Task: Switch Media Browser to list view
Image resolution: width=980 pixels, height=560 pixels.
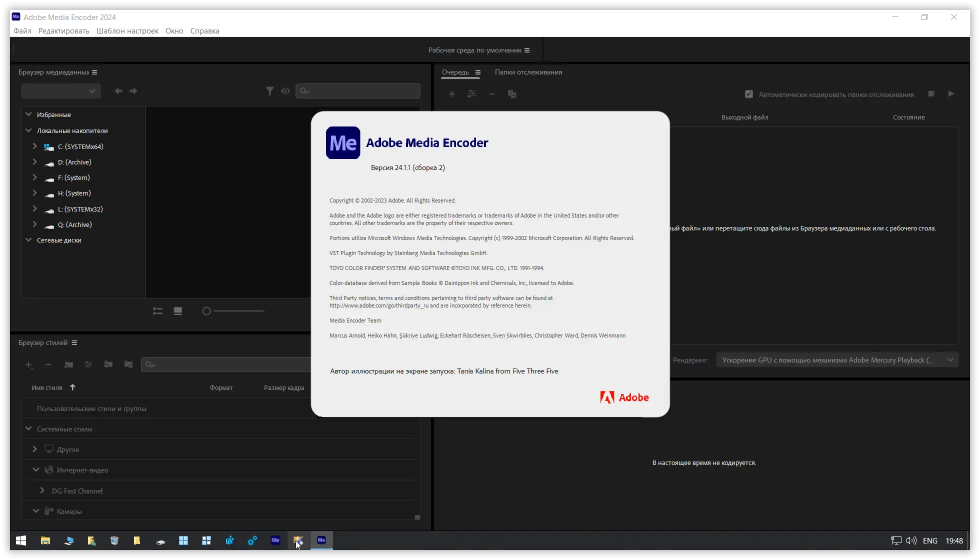Action: [157, 311]
